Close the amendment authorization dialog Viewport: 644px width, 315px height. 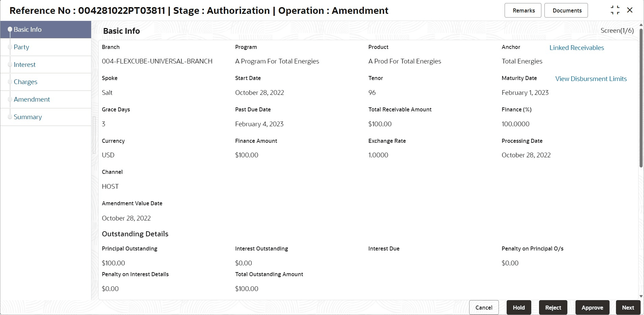pos(630,10)
